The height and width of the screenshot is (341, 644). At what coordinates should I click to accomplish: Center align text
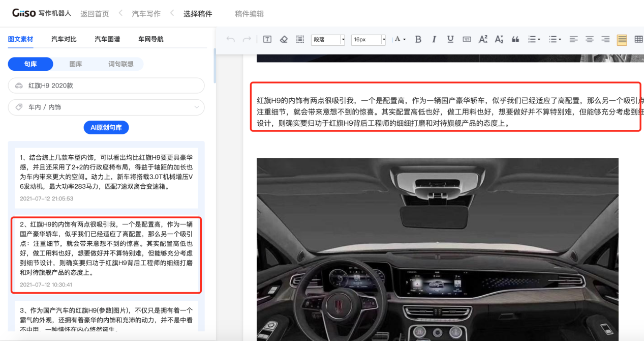pos(590,39)
